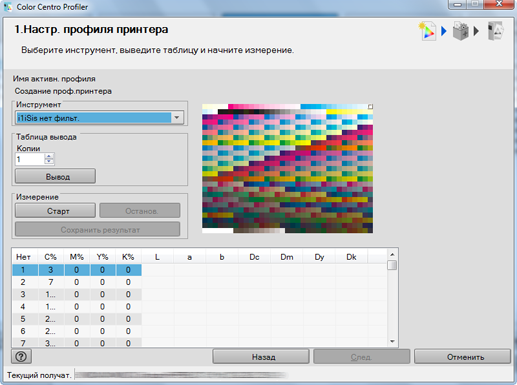Screen dimensions: 517x385
Task: Click the color chart preview image
Action: tap(287, 168)
